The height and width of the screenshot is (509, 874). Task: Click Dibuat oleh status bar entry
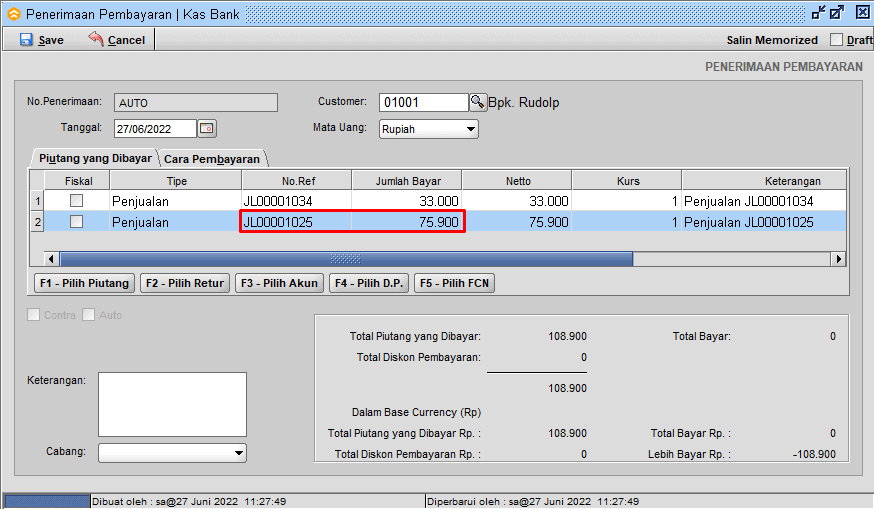[x=189, y=501]
